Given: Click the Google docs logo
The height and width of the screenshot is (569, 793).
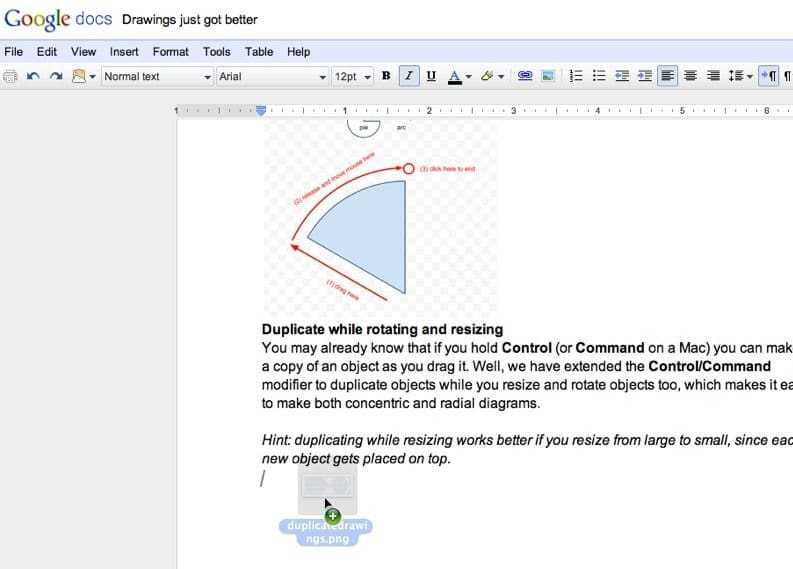Looking at the screenshot, I should click(58, 18).
